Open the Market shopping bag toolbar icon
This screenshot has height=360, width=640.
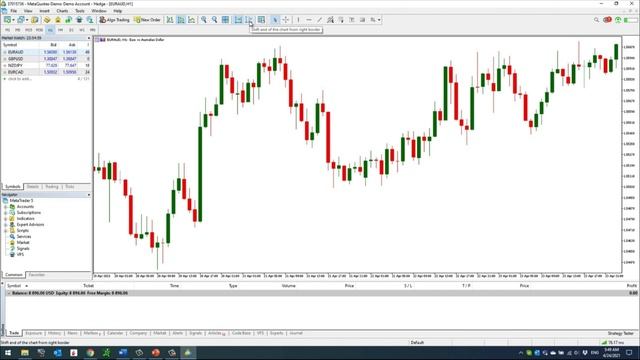[58, 20]
